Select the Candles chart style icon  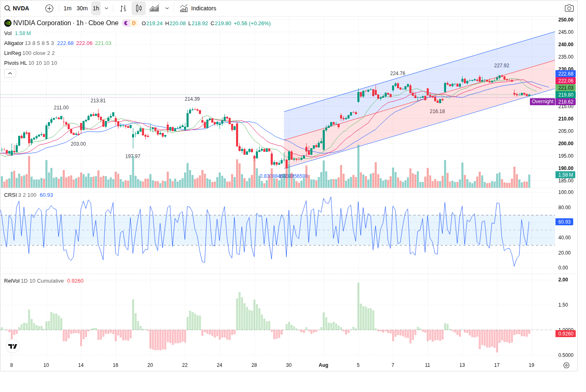(x=139, y=8)
